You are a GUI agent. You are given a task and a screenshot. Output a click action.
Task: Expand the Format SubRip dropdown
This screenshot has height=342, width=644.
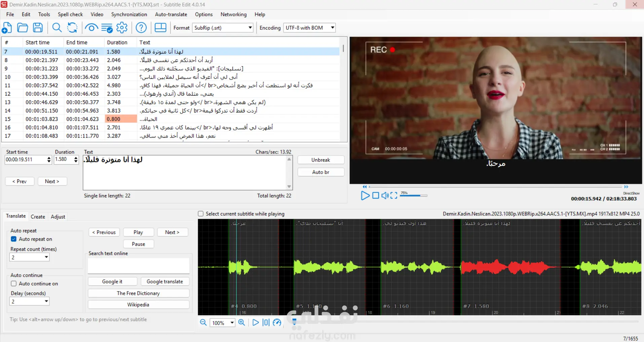pos(250,28)
